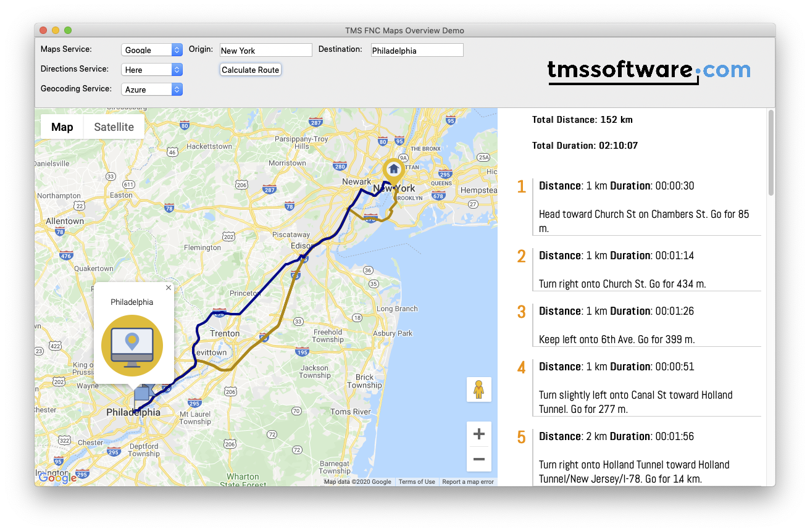Focus the Destination input field

[417, 51]
